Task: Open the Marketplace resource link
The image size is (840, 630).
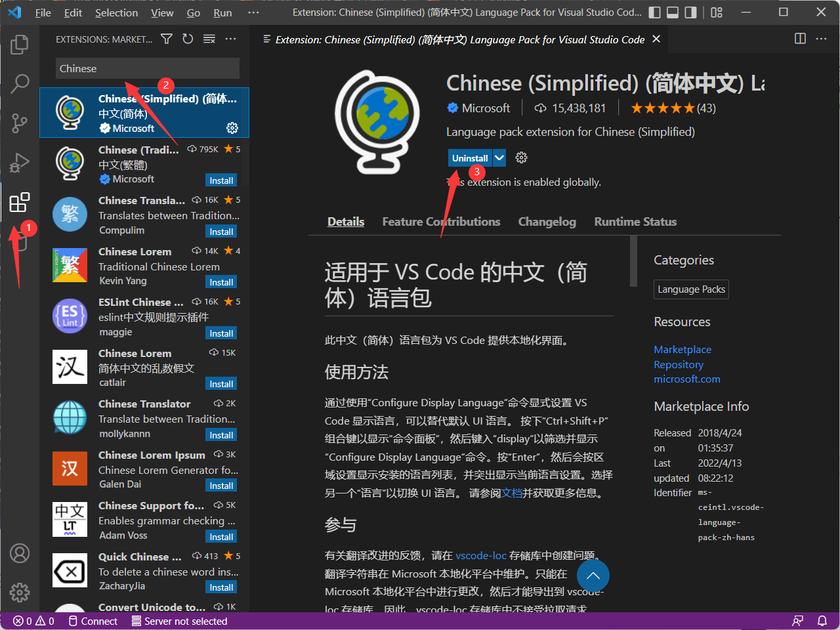Action: [x=682, y=350]
